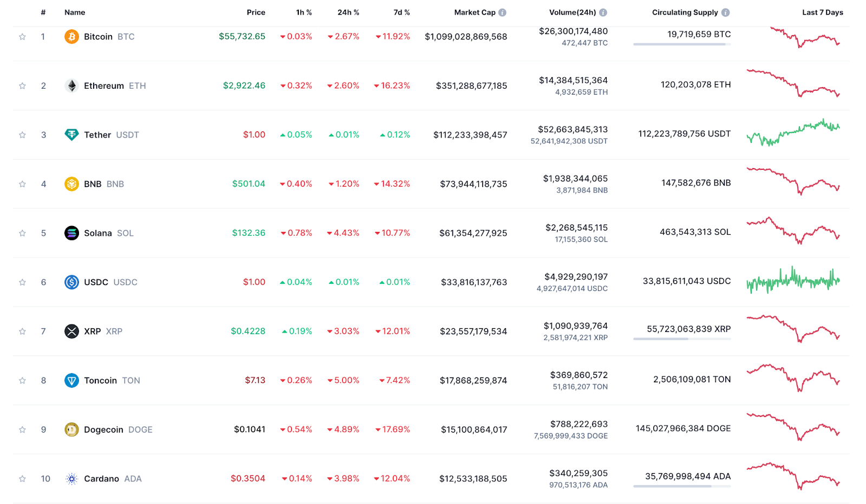Click Toncoin 24h change 5.00%
Screen dimensions: 866x504
tap(343, 381)
